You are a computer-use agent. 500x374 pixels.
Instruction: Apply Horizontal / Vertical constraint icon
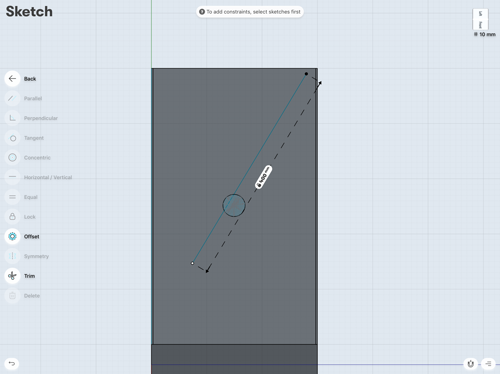(12, 177)
